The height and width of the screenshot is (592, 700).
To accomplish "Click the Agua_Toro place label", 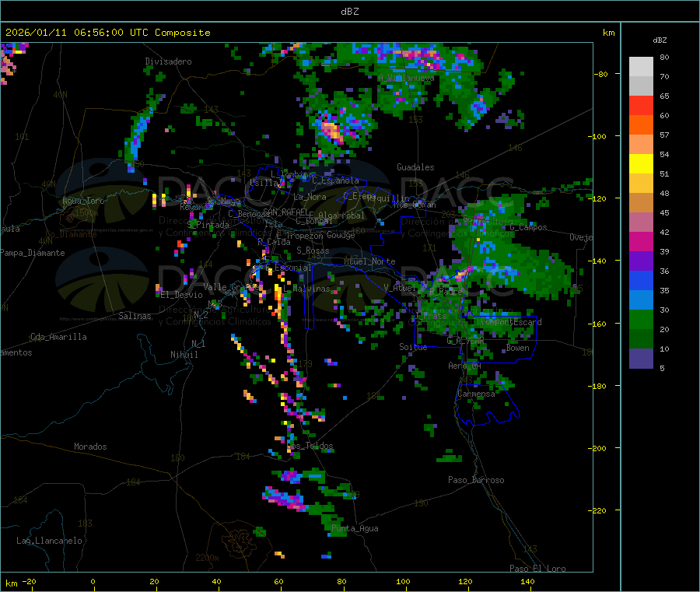I will coord(83,201).
